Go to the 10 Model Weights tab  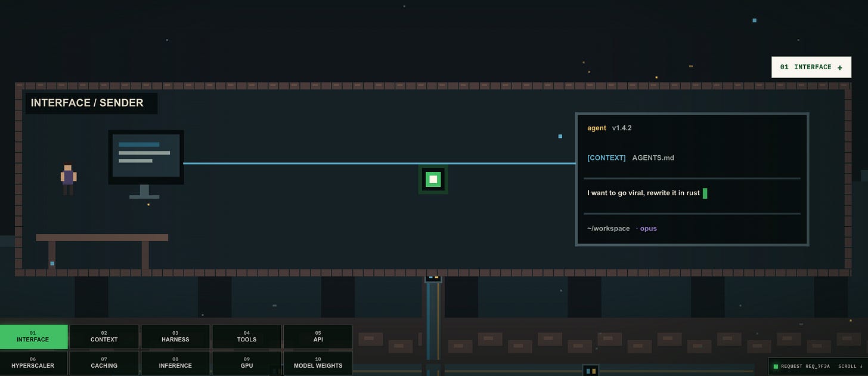tap(318, 363)
